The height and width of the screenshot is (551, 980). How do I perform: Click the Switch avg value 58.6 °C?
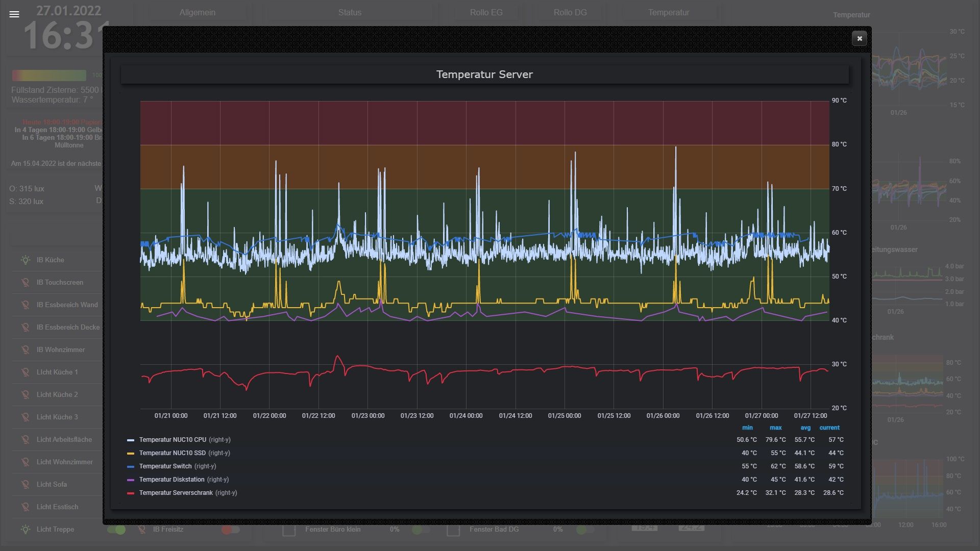pos(804,466)
